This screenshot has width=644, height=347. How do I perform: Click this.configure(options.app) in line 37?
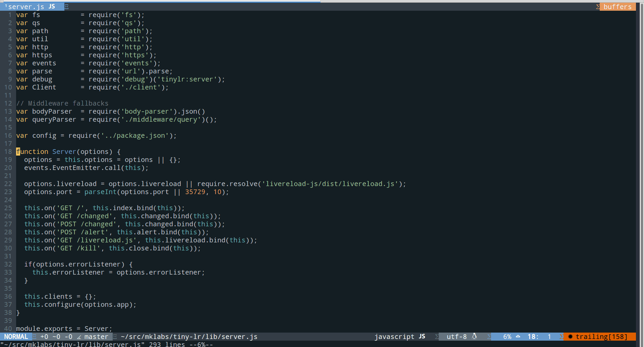tap(78, 304)
